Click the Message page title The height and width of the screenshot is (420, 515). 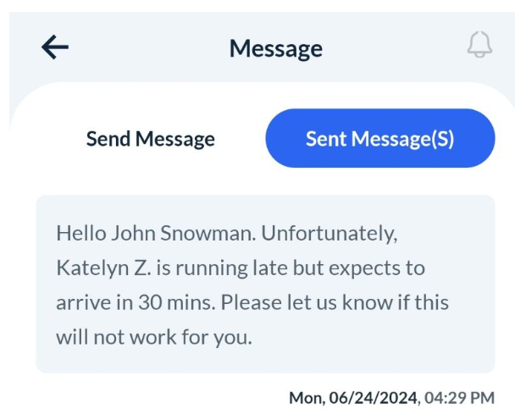point(275,48)
